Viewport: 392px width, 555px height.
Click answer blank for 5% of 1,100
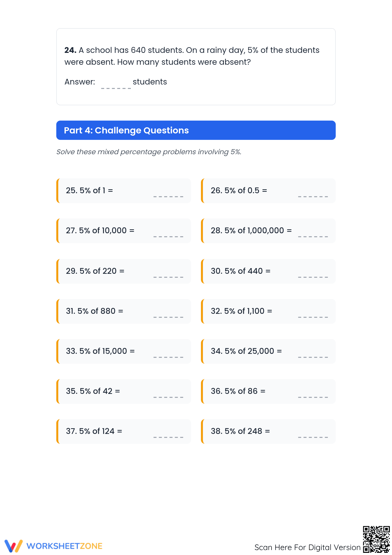click(x=313, y=313)
